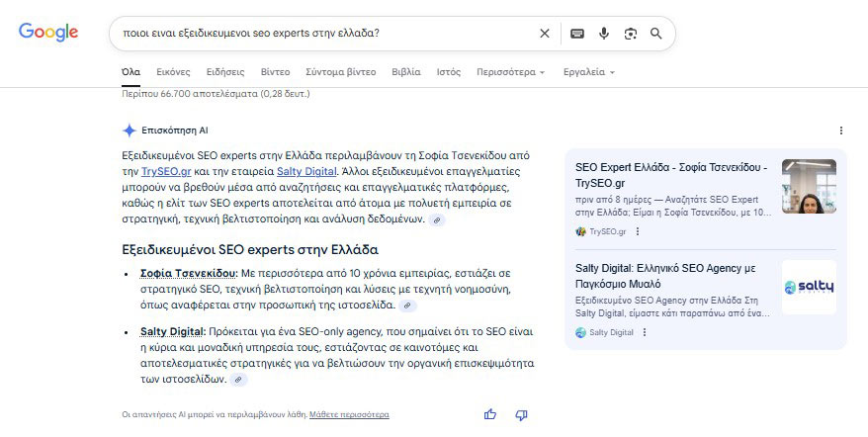Start voice search with microphone icon

tap(604, 34)
